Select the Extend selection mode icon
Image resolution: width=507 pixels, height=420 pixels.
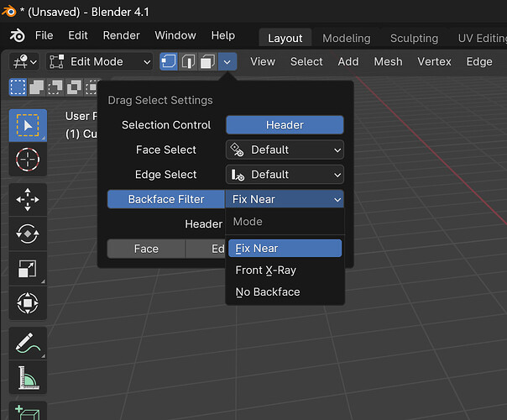37,87
